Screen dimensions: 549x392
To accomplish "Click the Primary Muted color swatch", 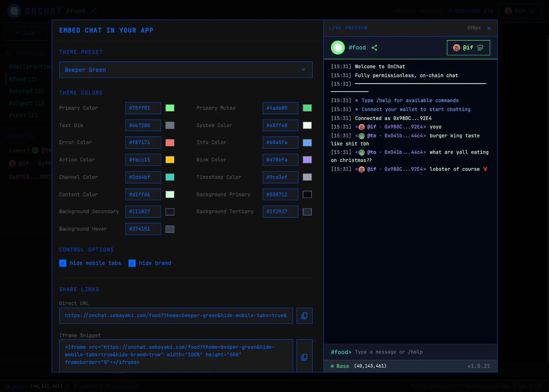I will [307, 108].
